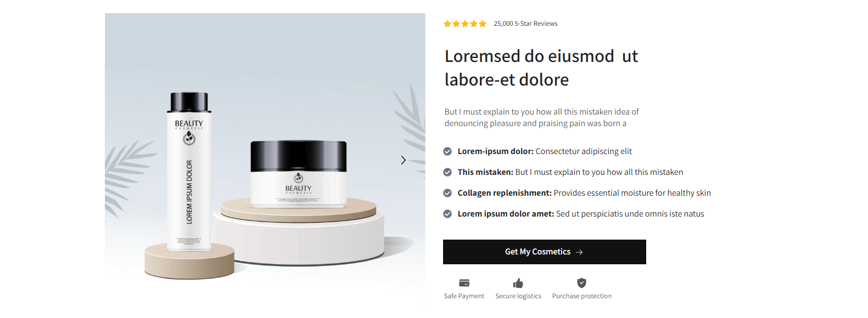Click the third gold star in the rating

465,24
